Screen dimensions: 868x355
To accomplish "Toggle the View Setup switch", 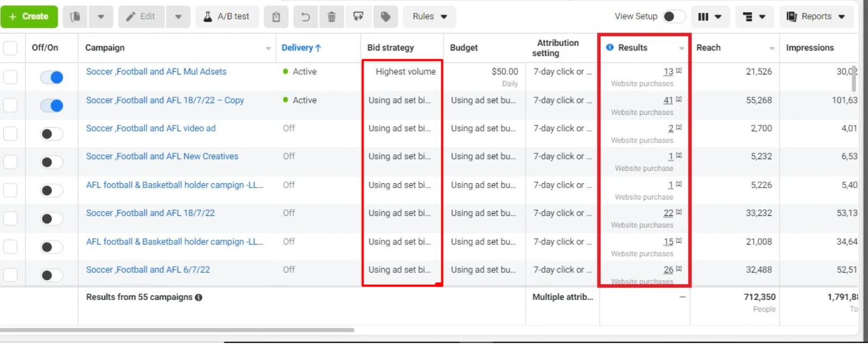I will 674,17.
